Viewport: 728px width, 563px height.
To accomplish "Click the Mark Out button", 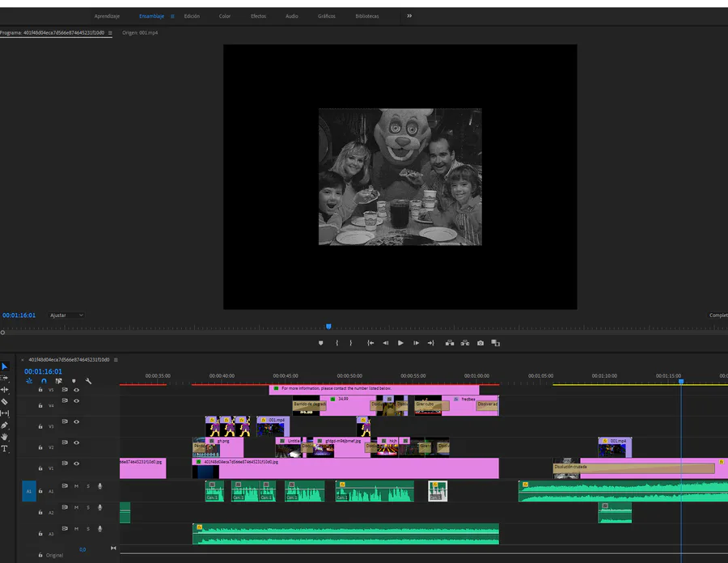I will (350, 343).
